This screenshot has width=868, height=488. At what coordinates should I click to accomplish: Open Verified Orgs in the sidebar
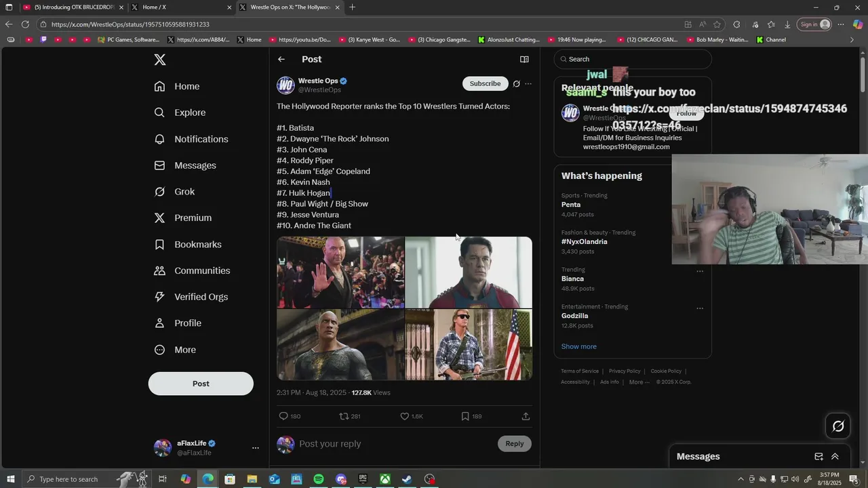coord(191,297)
